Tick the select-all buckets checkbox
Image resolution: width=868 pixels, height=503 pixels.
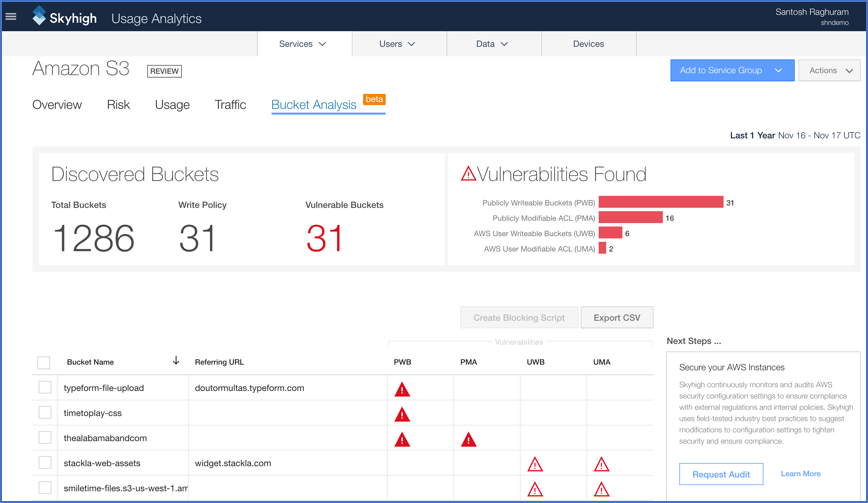pos(44,362)
